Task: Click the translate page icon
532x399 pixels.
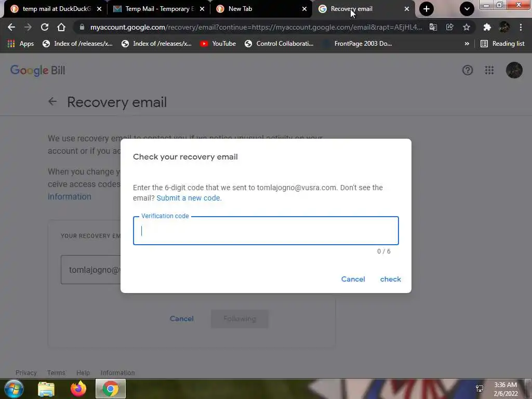Action: (x=433, y=27)
